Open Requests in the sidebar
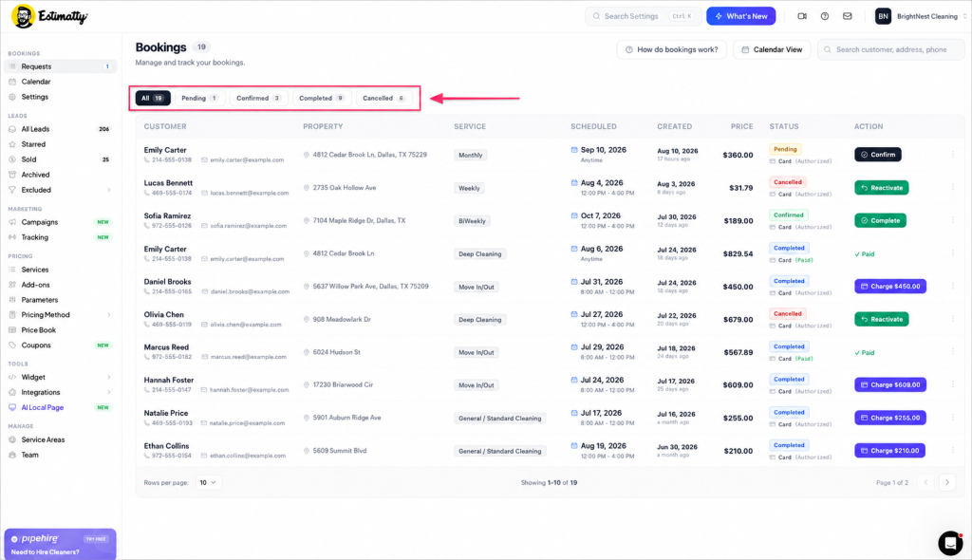972x560 pixels. click(60, 66)
